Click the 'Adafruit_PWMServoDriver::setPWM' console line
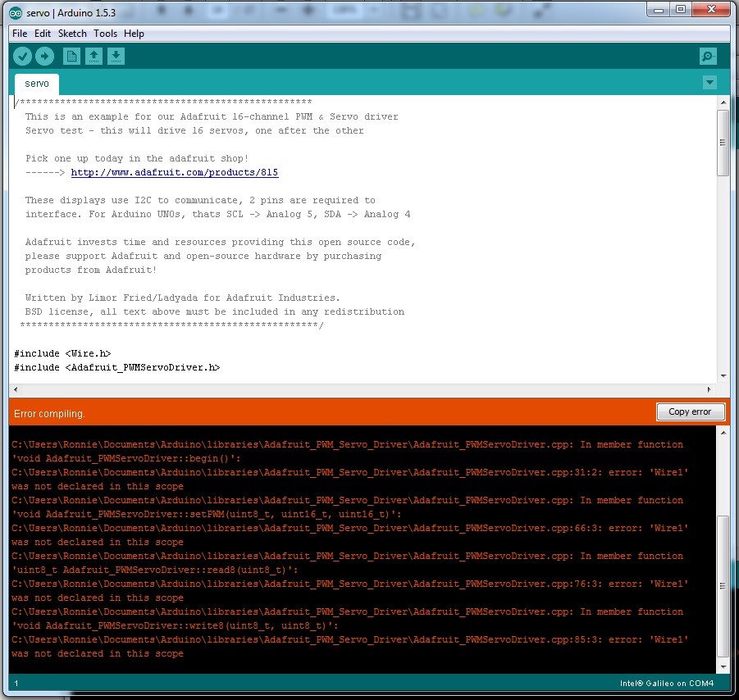 coord(207,514)
